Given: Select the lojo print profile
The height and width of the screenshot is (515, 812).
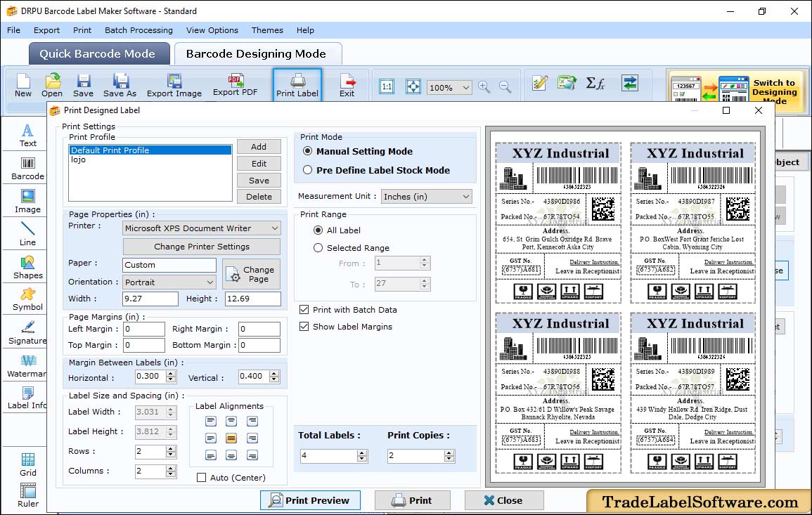Looking at the screenshot, I should (150, 160).
